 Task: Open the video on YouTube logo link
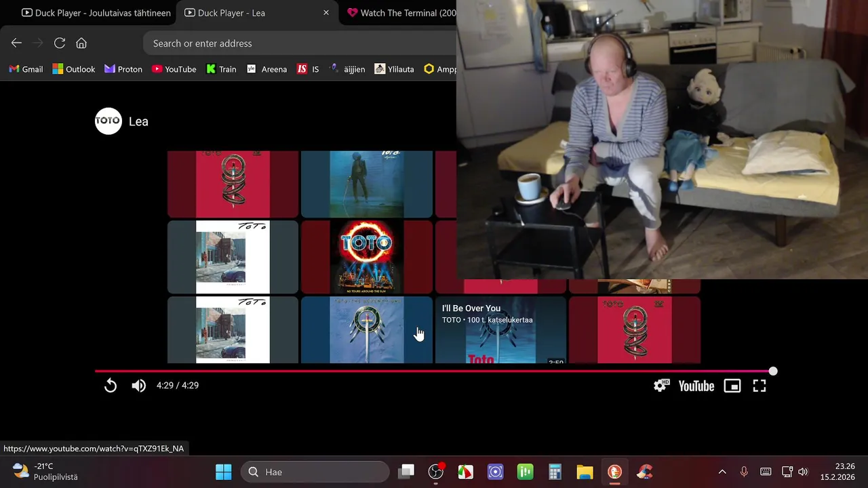coord(696,386)
